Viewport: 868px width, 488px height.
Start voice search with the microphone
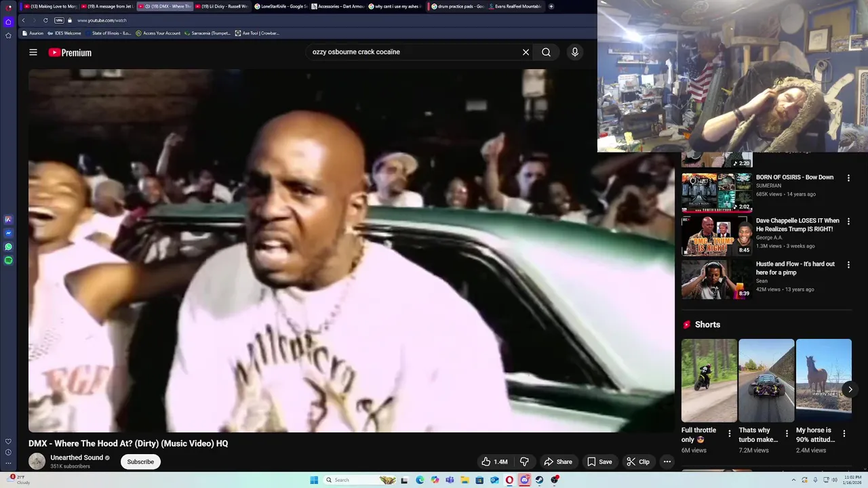[575, 52]
